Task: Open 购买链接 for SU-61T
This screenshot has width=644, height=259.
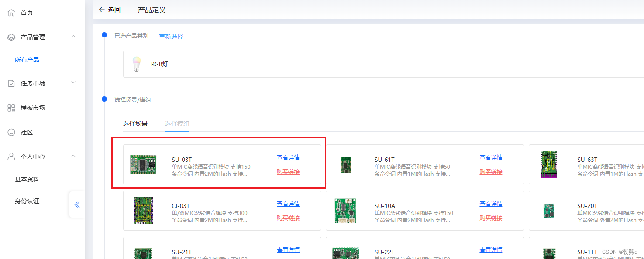Action: (491, 172)
